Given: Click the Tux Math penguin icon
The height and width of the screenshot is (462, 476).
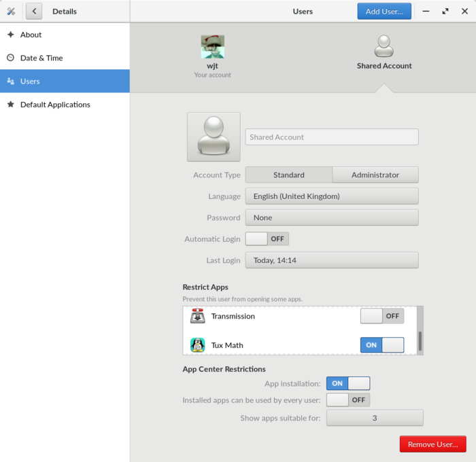Looking at the screenshot, I should click(x=198, y=345).
